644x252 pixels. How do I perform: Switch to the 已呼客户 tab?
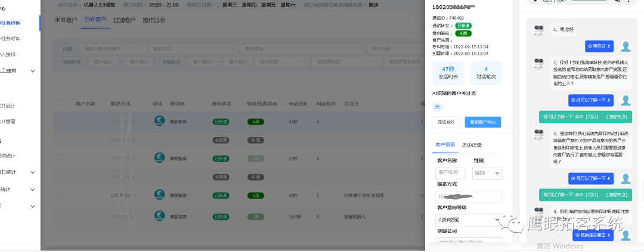coord(95,20)
